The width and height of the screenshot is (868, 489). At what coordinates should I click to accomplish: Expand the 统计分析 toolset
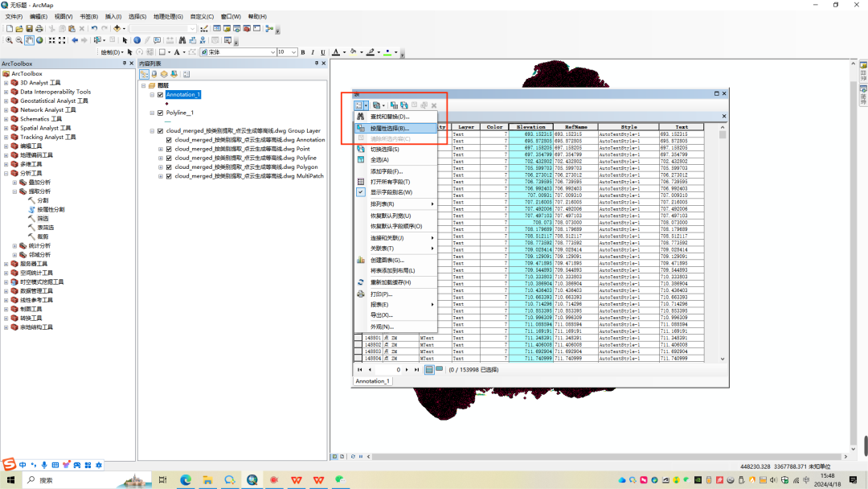(x=15, y=246)
